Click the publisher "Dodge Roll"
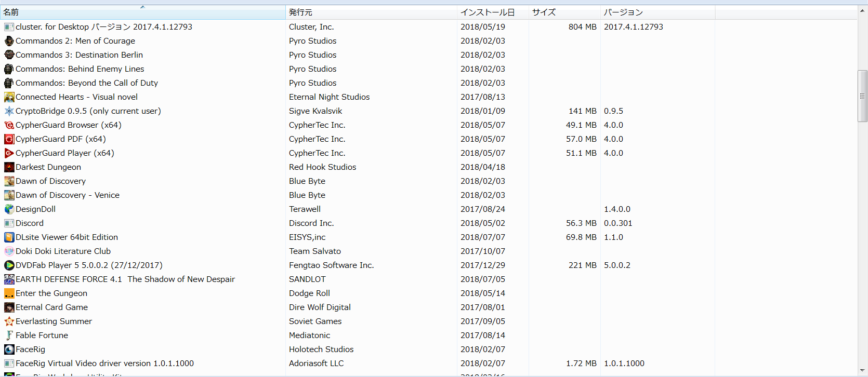This screenshot has height=377, width=868. point(309,293)
